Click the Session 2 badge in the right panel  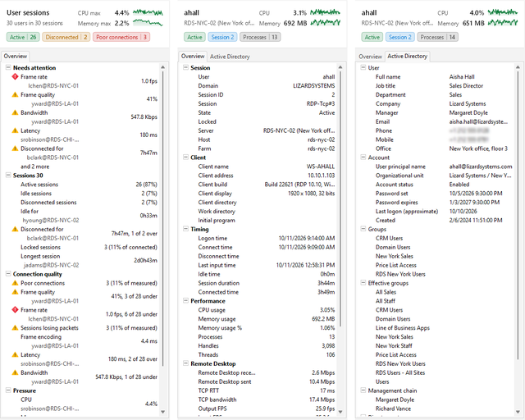tap(400, 37)
